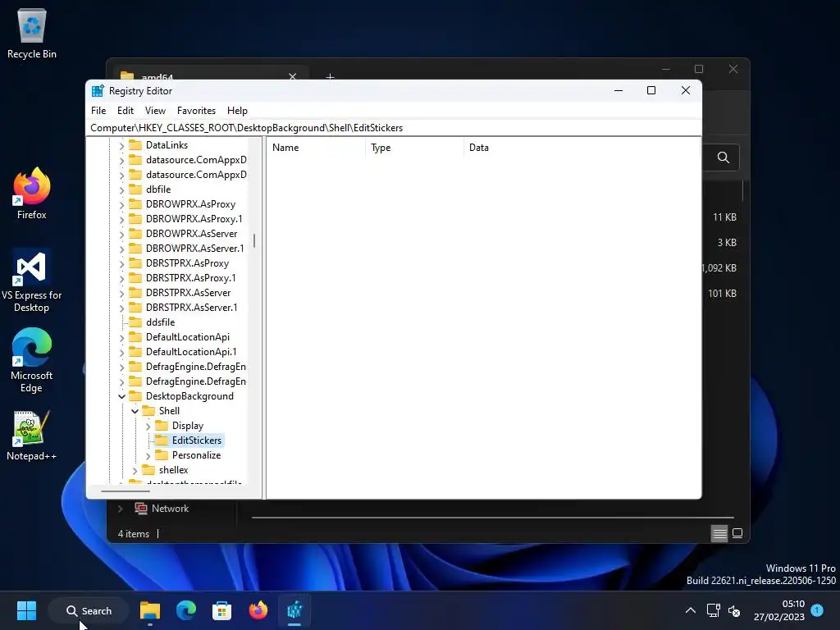The image size is (840, 630).
Task: Open the Recycle Bin desktop icon
Action: (x=32, y=33)
